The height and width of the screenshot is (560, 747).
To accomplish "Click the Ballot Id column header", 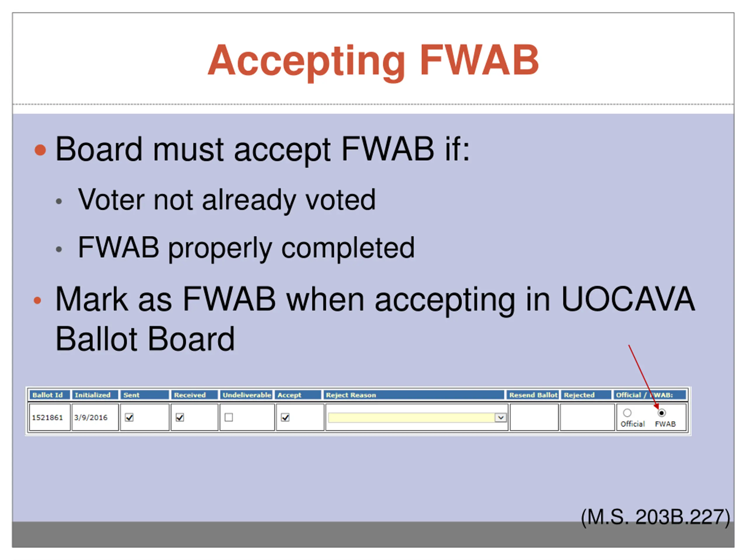I will pos(50,395).
